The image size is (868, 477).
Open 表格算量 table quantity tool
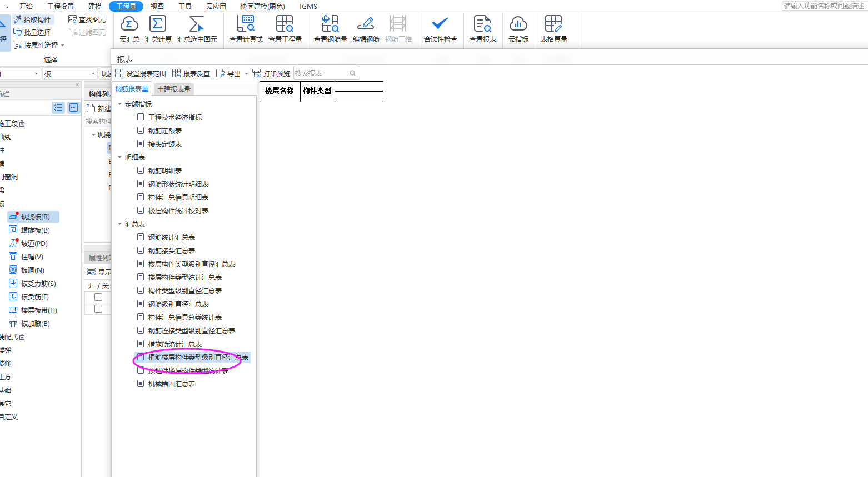pos(554,29)
